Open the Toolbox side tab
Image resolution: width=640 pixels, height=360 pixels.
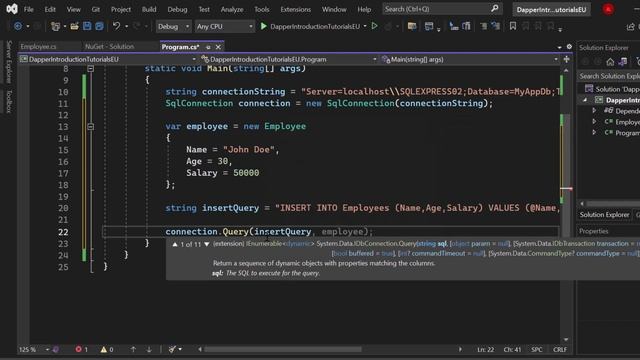click(x=9, y=102)
